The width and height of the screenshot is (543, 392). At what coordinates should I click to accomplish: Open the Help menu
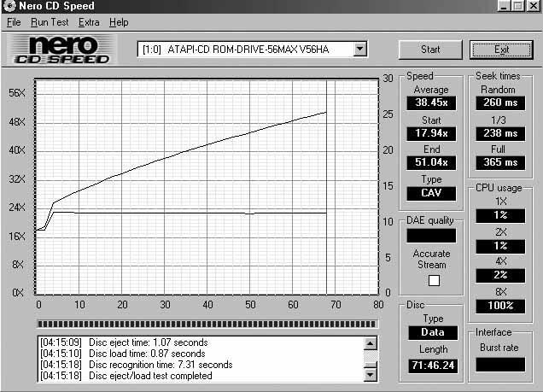119,22
